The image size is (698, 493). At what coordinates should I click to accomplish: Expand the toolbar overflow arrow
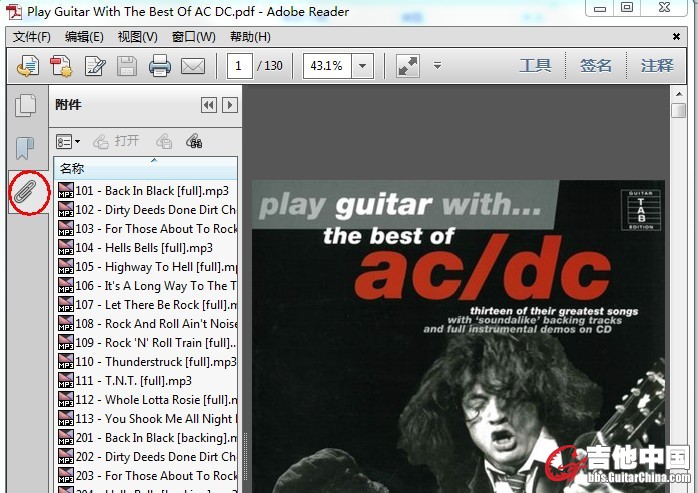pyautogui.click(x=437, y=66)
